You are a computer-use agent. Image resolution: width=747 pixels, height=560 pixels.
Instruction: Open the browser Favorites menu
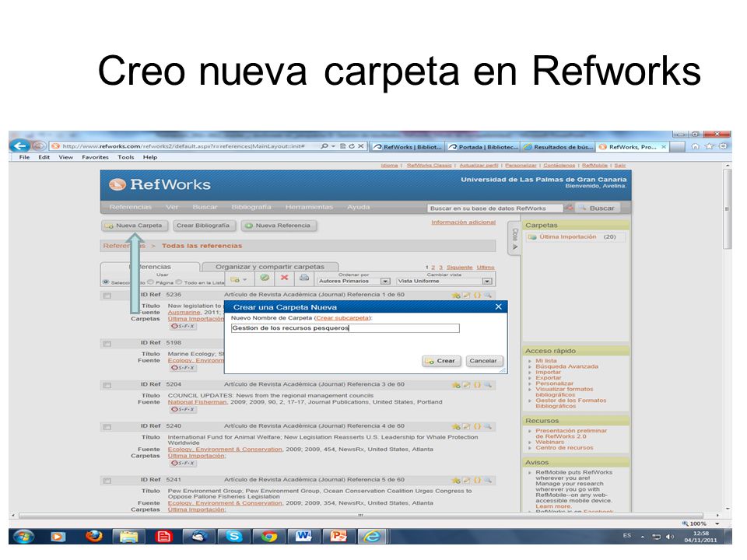click(95, 157)
